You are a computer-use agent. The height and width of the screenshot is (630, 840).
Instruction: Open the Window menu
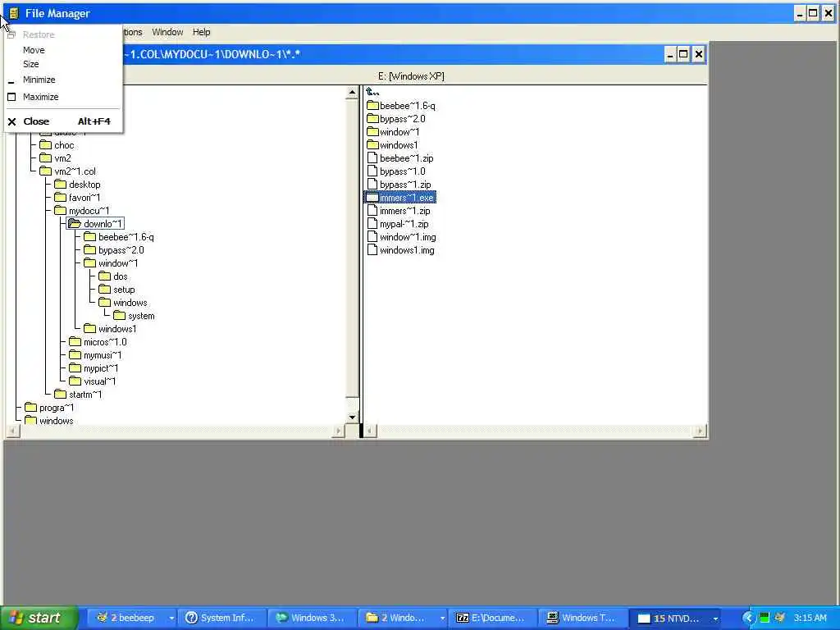click(167, 32)
